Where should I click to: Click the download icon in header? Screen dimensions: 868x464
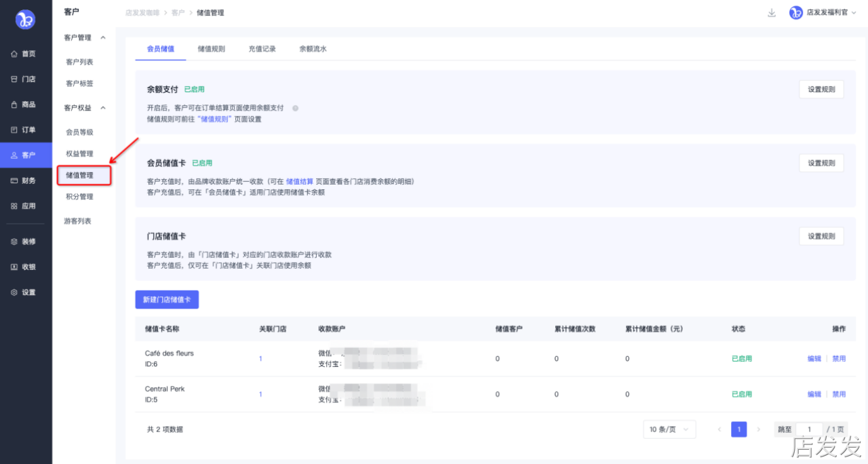(772, 13)
